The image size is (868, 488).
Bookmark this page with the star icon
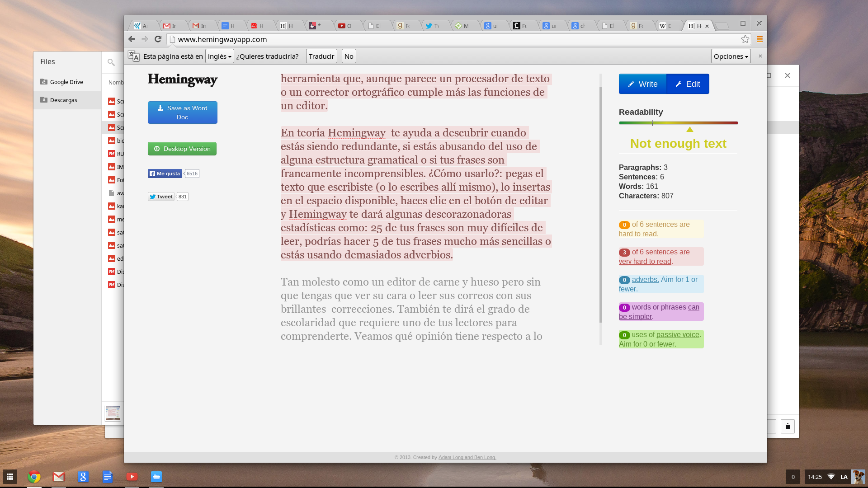click(745, 39)
